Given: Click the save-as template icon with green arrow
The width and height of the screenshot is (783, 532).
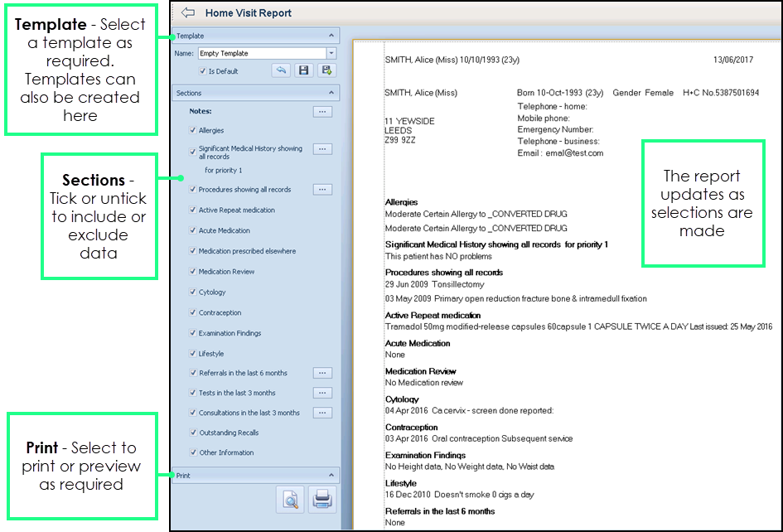Looking at the screenshot, I should tap(326, 71).
